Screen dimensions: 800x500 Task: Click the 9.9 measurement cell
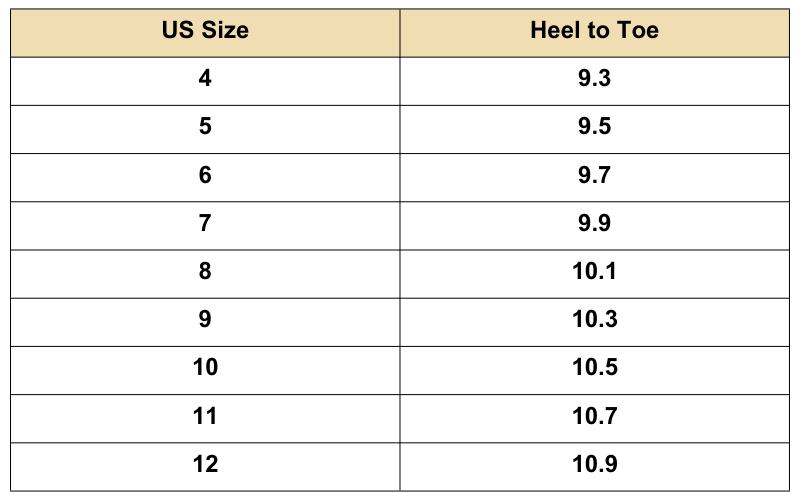[594, 223]
